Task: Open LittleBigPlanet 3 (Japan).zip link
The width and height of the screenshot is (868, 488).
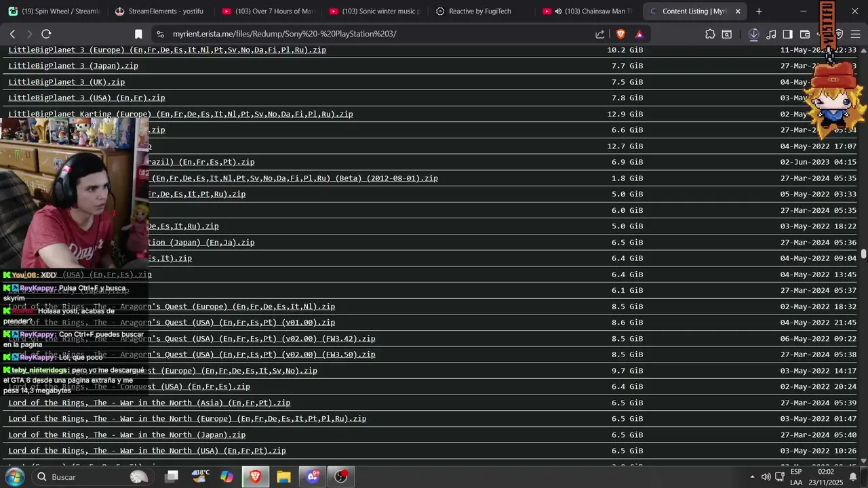Action: pyautogui.click(x=73, y=66)
